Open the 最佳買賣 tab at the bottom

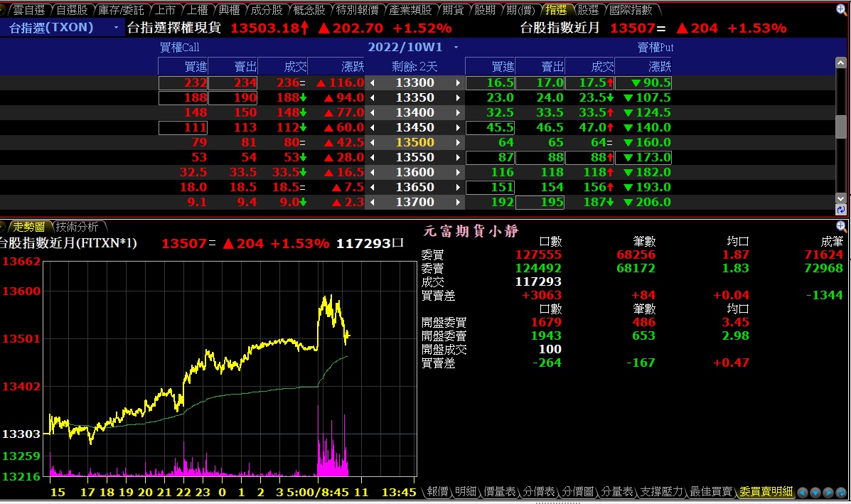[x=710, y=492]
